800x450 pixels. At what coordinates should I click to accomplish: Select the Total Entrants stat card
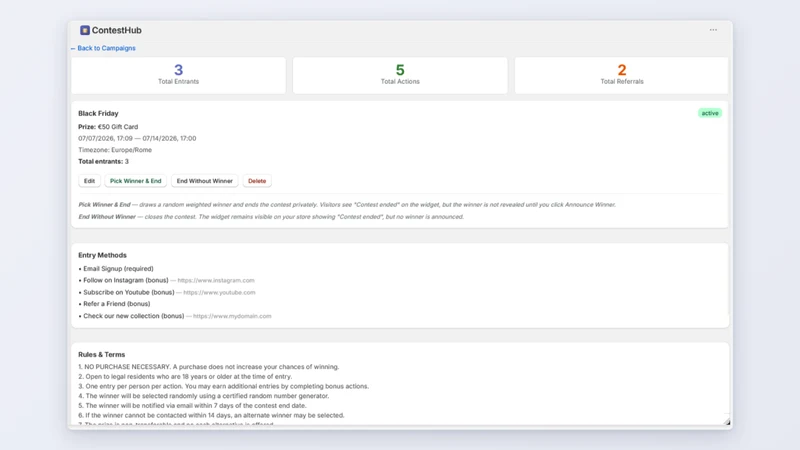[x=179, y=75]
